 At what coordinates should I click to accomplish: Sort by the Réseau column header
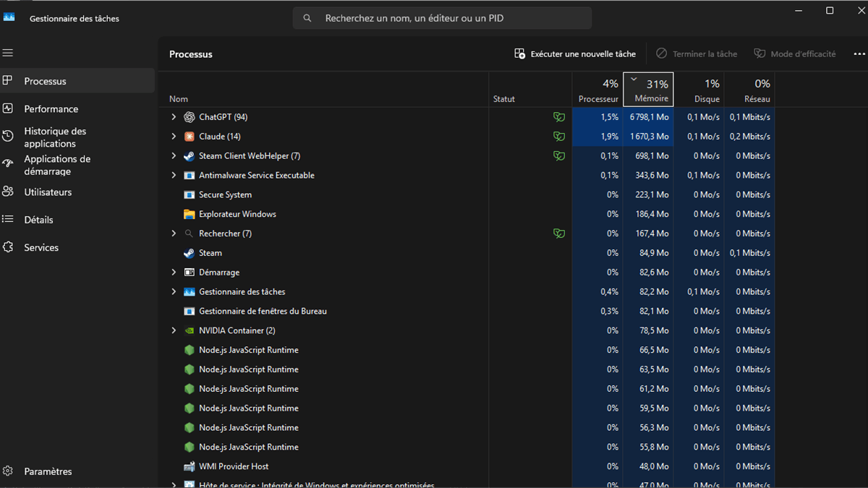pyautogui.click(x=749, y=90)
